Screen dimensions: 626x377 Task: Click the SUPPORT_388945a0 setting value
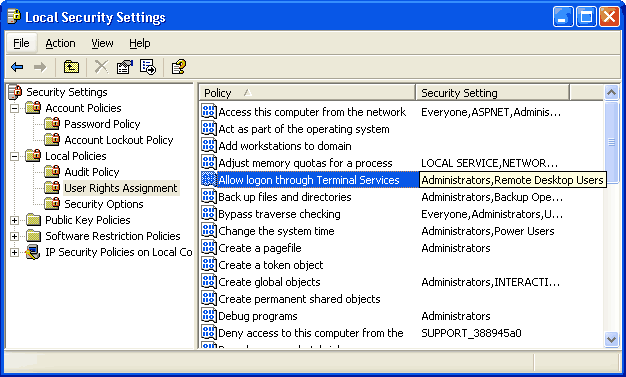pyautogui.click(x=471, y=333)
